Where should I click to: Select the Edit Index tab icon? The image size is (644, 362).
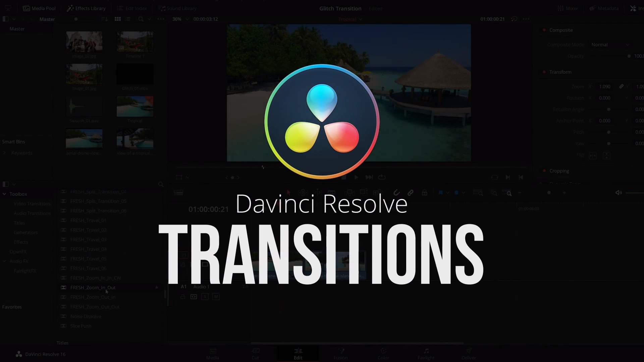click(x=120, y=8)
